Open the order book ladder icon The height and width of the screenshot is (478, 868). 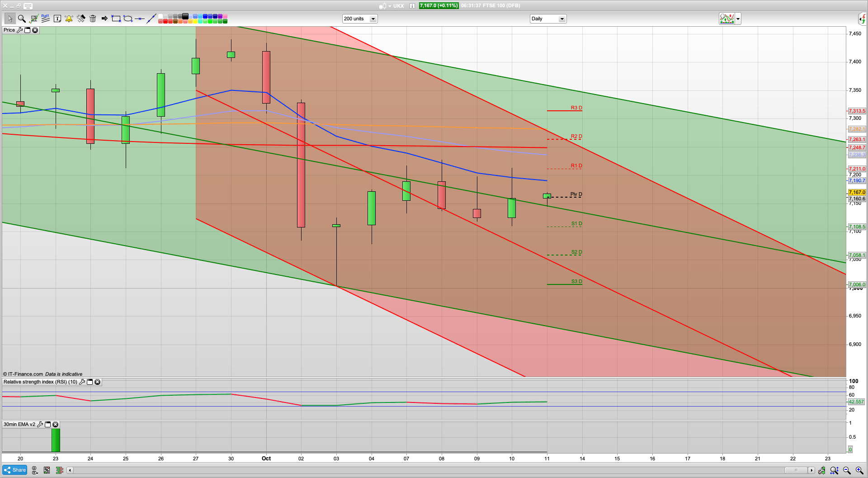coord(59,470)
